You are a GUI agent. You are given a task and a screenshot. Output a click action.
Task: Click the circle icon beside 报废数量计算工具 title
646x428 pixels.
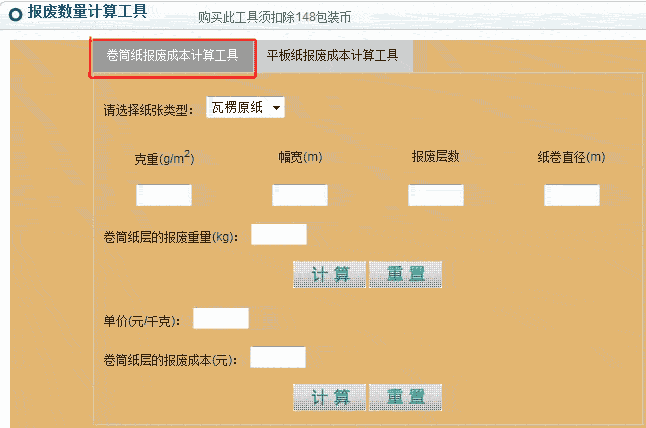(x=15, y=13)
